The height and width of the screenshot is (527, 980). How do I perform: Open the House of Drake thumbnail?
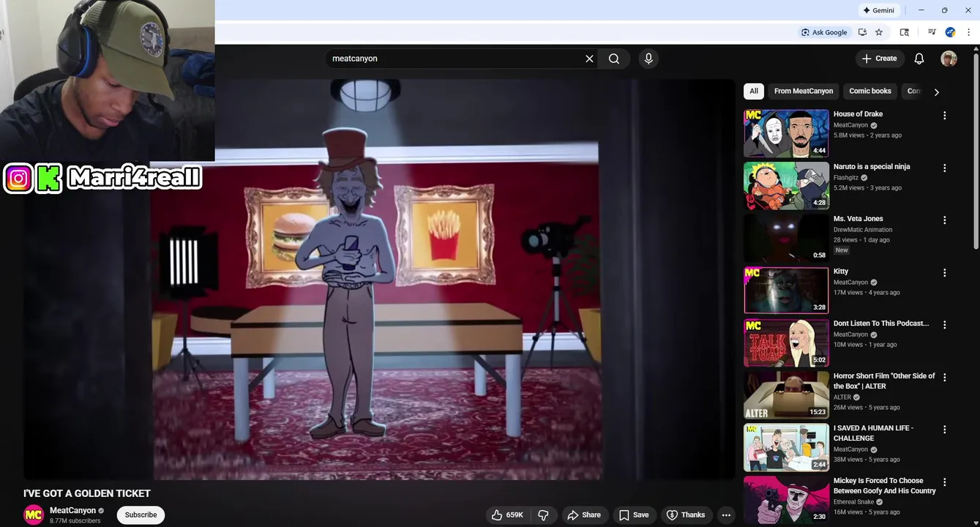(786, 133)
